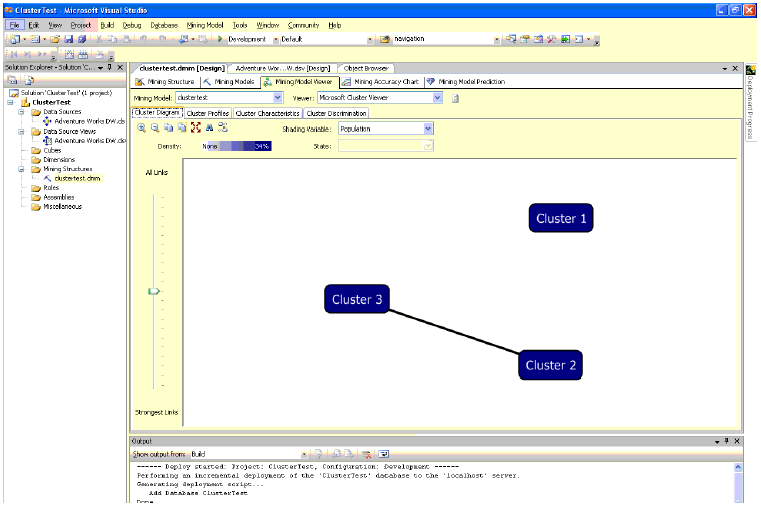This screenshot has width=761, height=506.
Task: Click the Save All icon in main toolbar
Action: point(81,39)
